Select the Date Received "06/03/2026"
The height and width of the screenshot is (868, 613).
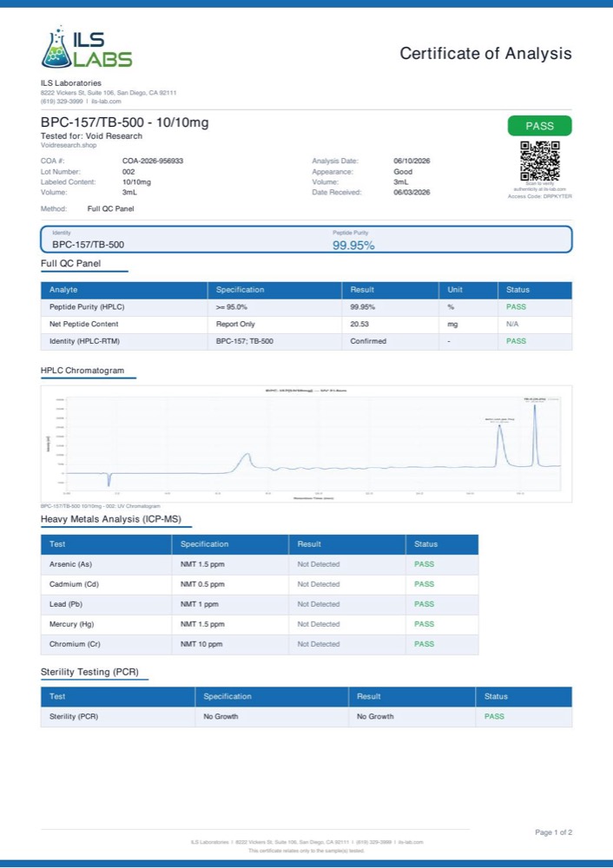(x=412, y=193)
